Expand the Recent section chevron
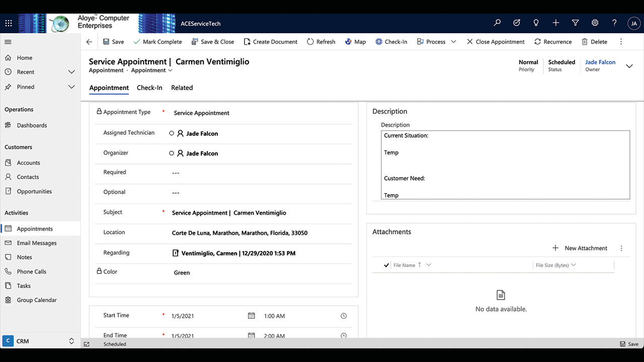The image size is (644, 362). (x=71, y=72)
